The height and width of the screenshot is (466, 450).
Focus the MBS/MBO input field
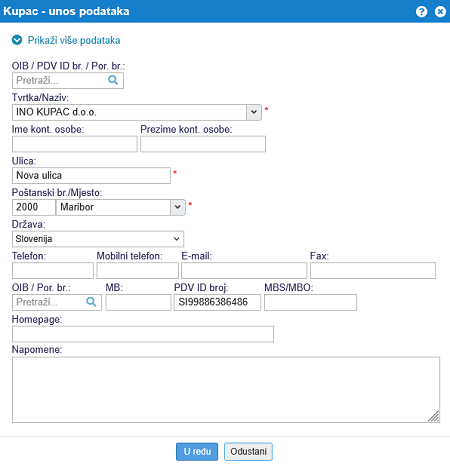310,302
